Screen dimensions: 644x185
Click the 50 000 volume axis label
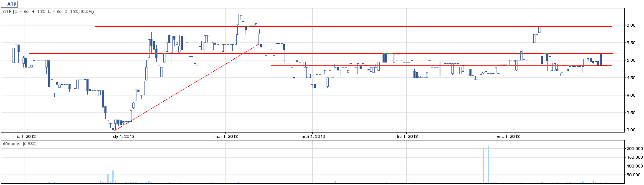point(634,175)
